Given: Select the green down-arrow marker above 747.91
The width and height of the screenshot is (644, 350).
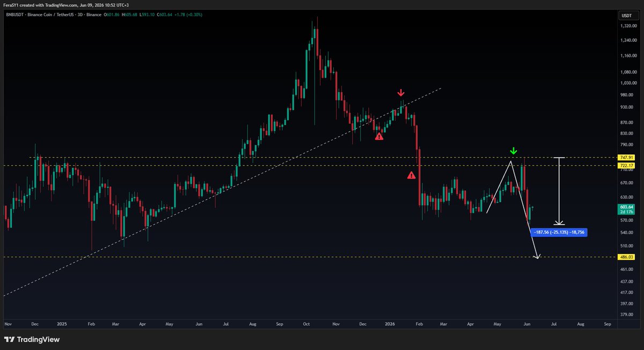Looking at the screenshot, I should point(514,151).
